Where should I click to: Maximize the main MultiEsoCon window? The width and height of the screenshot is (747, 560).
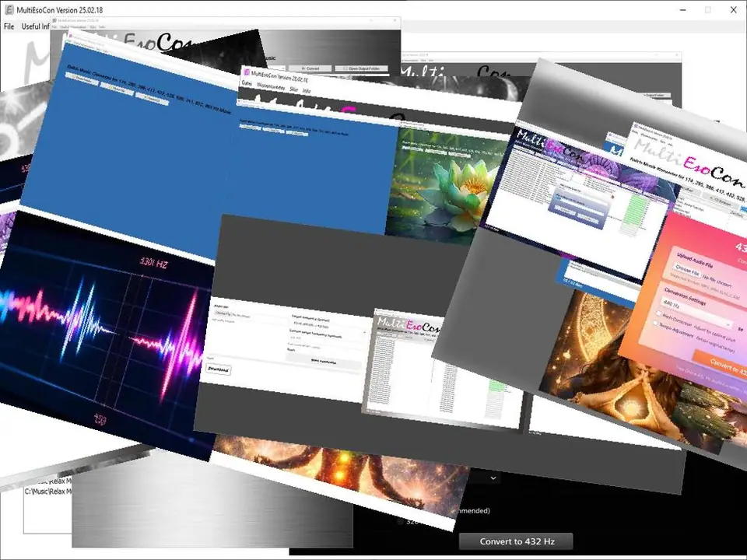coord(707,10)
